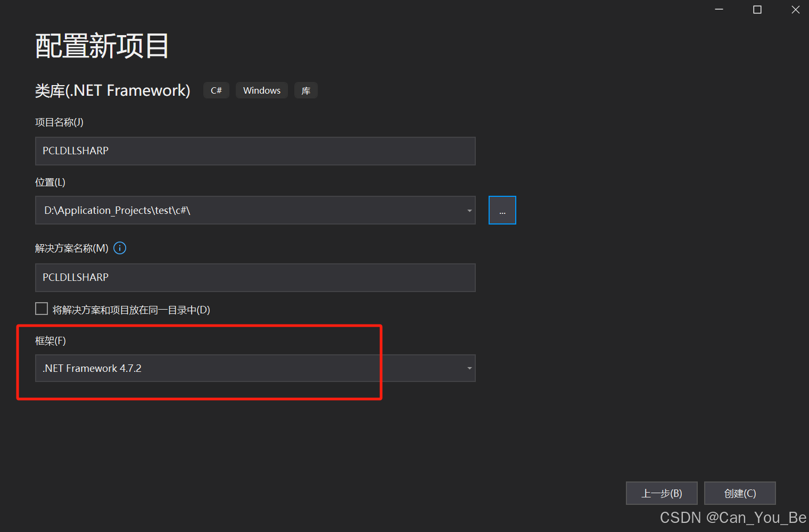Click the close icon in the title bar

795,9
